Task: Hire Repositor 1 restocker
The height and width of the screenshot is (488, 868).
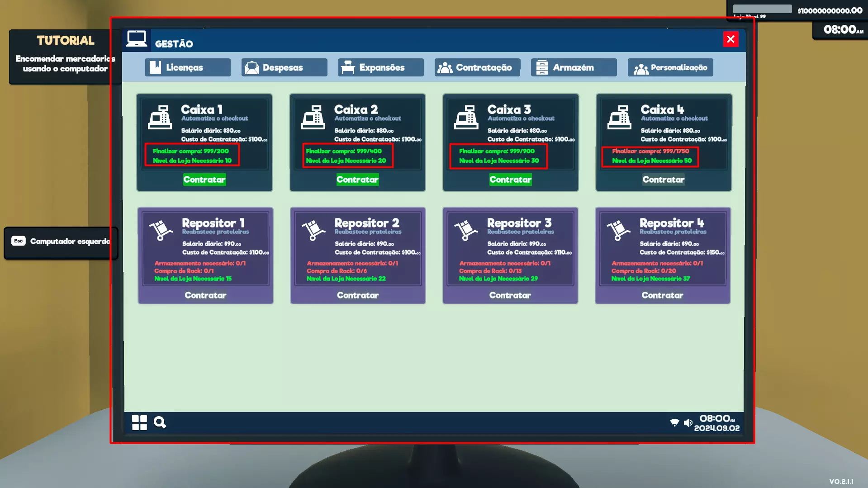Action: click(x=205, y=295)
